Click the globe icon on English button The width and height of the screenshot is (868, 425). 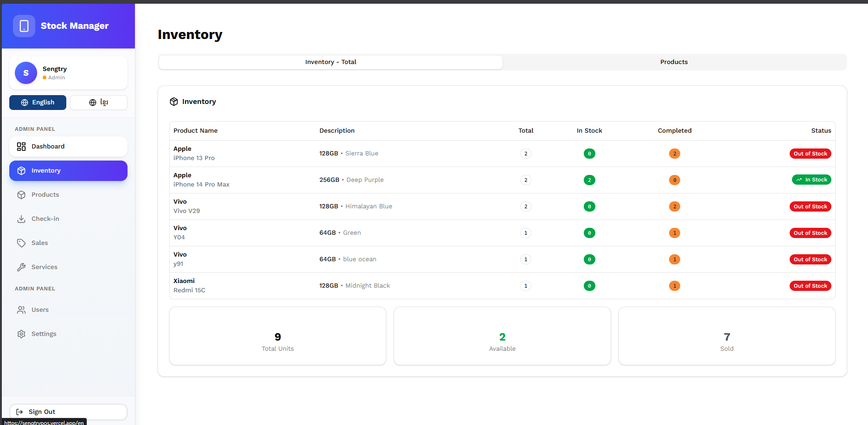point(25,103)
